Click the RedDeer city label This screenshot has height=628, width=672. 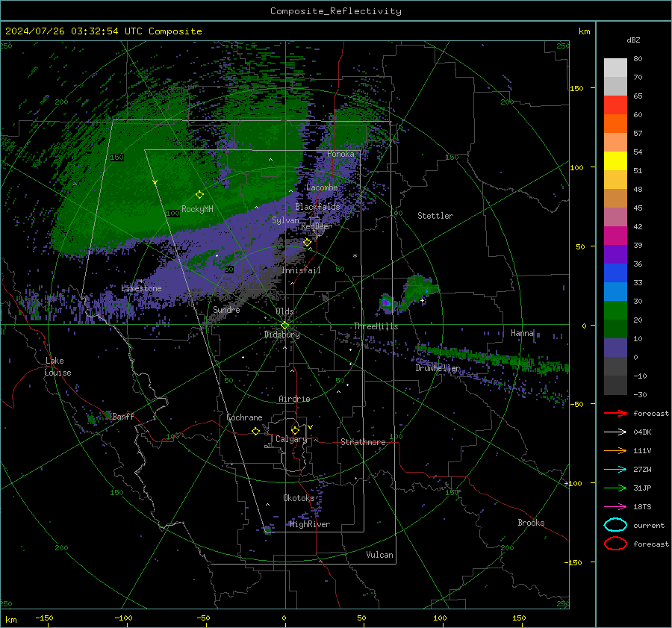tap(317, 226)
